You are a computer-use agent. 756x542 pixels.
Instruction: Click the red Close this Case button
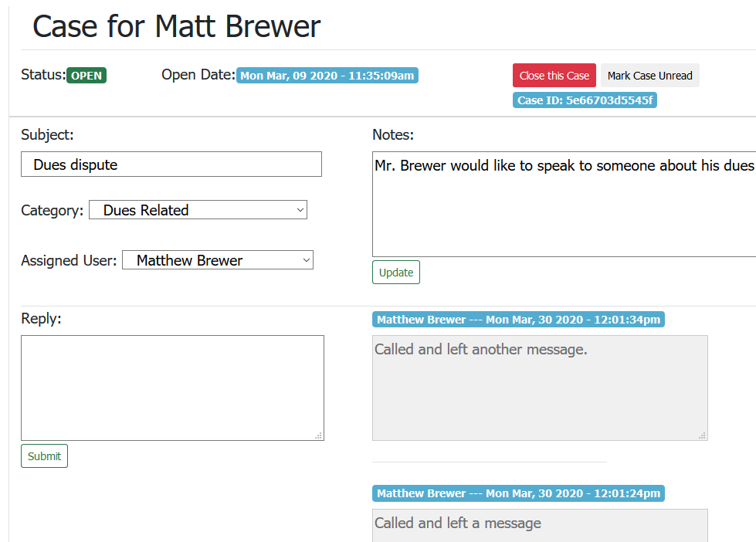coord(554,76)
